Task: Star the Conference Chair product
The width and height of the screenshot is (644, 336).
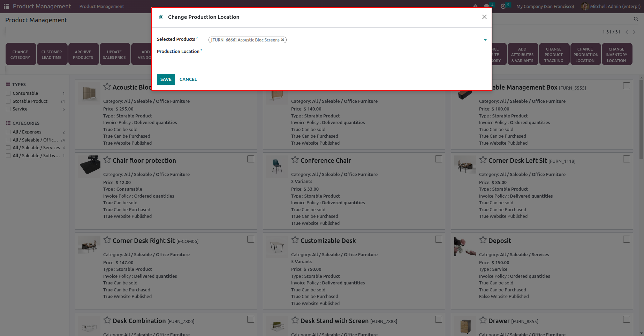Action: [295, 160]
